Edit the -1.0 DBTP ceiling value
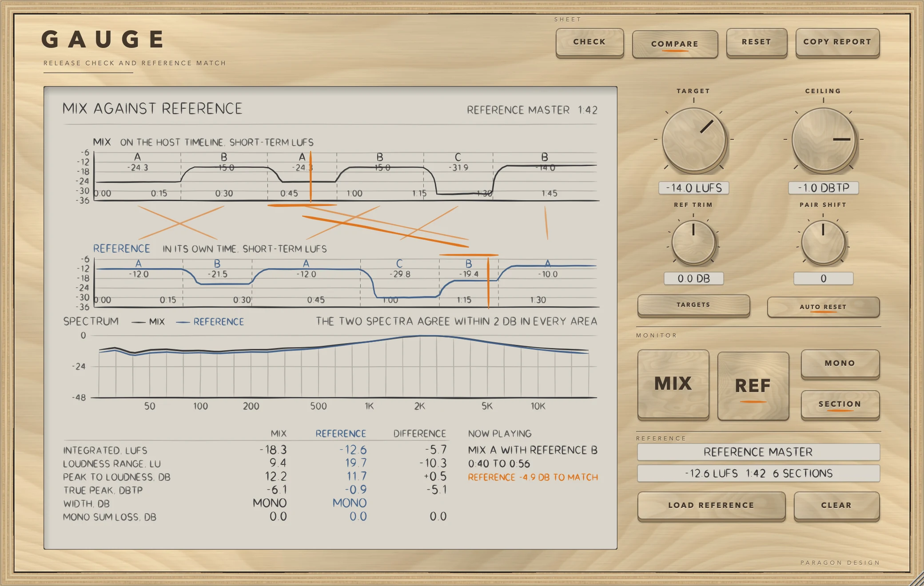This screenshot has height=586, width=924. [x=824, y=188]
